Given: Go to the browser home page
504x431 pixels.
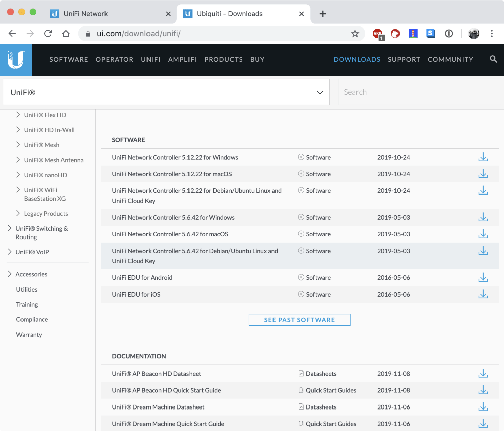Looking at the screenshot, I should click(x=66, y=34).
